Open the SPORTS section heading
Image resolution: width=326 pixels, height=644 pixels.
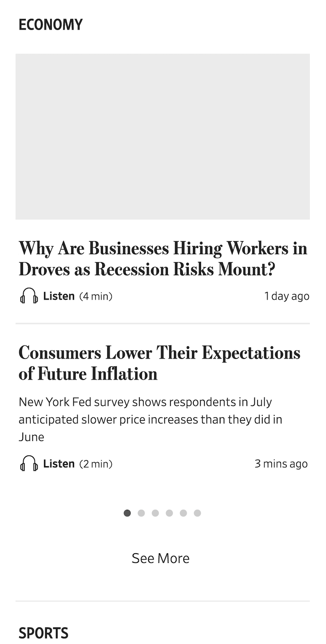coord(43,633)
